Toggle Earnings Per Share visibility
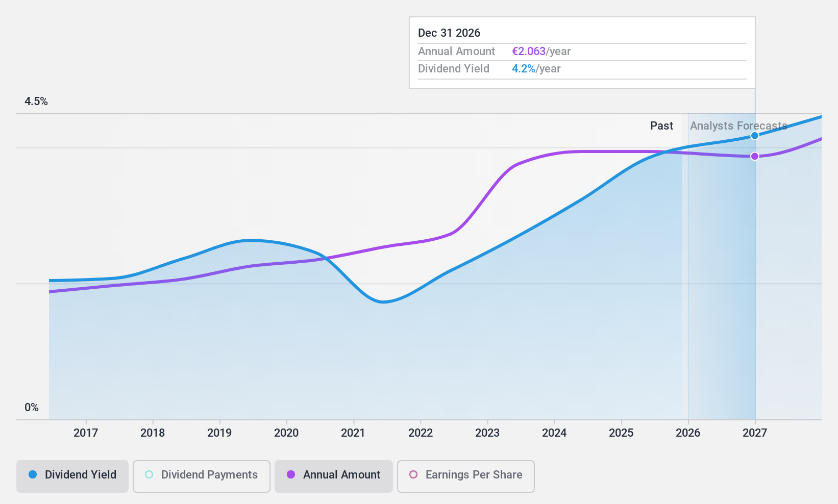The width and height of the screenshot is (838, 504). tap(465, 475)
